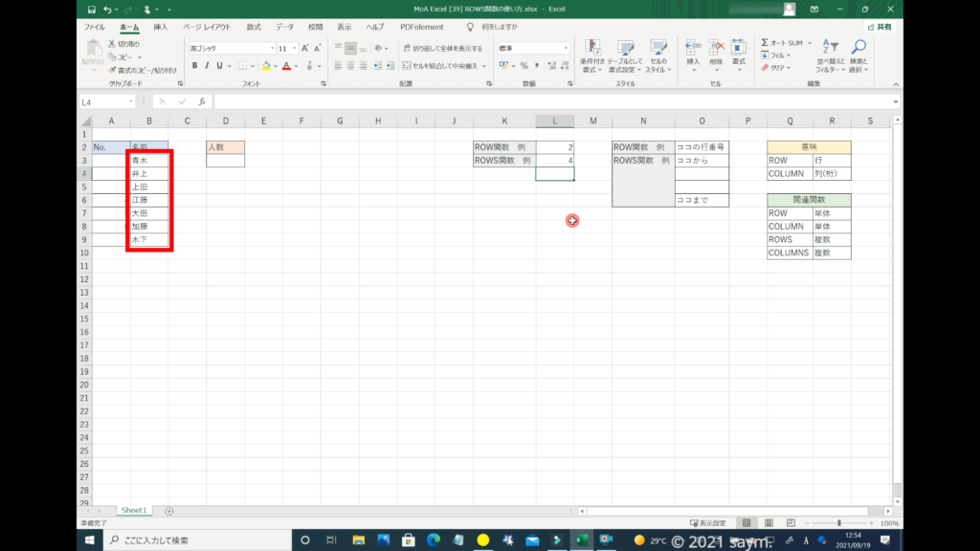The width and height of the screenshot is (980, 551).
Task: Apply italic formatting with the I button
Action: (x=208, y=66)
